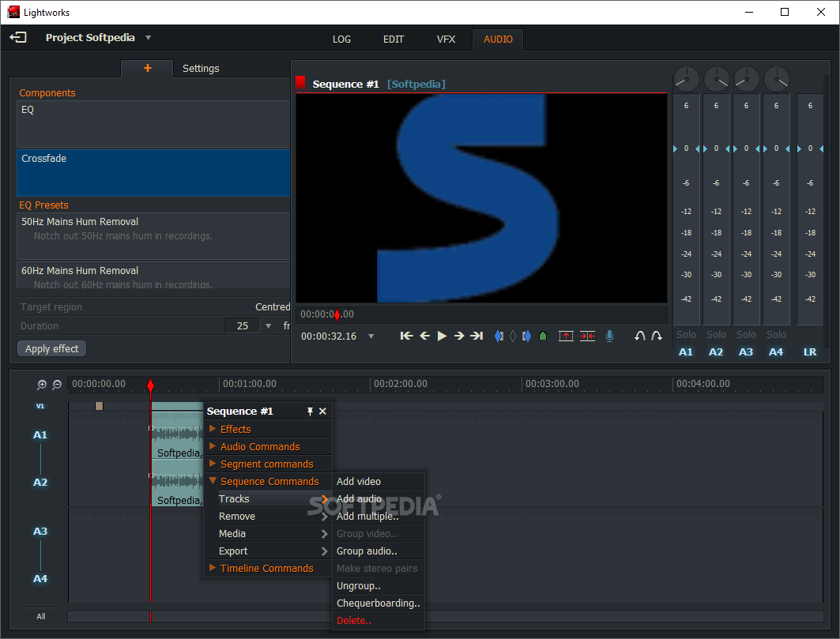Zoom out of the timeline
The height and width of the screenshot is (639, 840).
tap(57, 385)
